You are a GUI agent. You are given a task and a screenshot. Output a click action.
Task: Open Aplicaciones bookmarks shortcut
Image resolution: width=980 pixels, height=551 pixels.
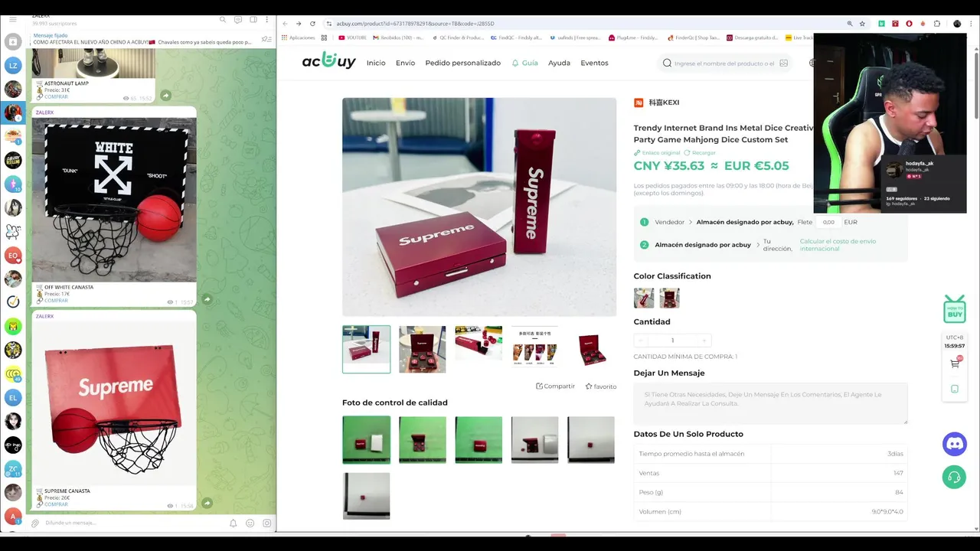[x=298, y=37]
